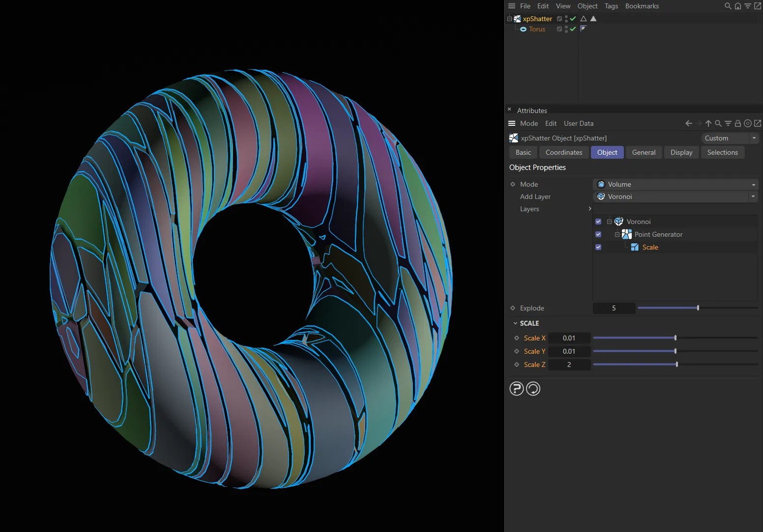Image resolution: width=763 pixels, height=532 pixels.
Task: Click the help question mark icon
Action: click(516, 389)
